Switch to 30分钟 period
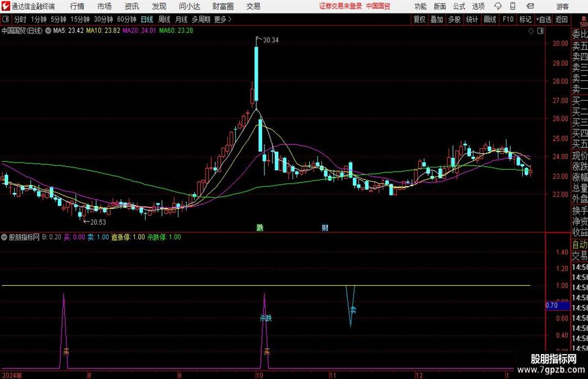588x379 pixels. click(103, 19)
